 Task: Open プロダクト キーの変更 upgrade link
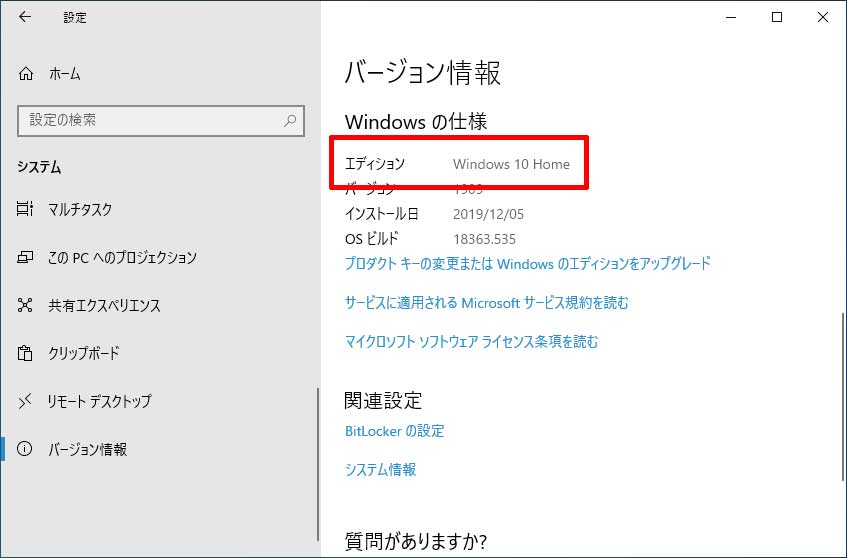coord(527,264)
